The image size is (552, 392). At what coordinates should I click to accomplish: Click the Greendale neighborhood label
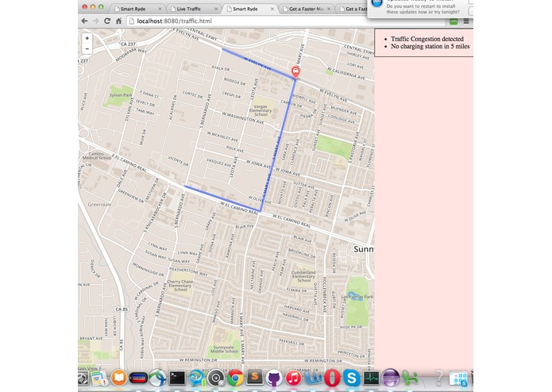pos(99,204)
